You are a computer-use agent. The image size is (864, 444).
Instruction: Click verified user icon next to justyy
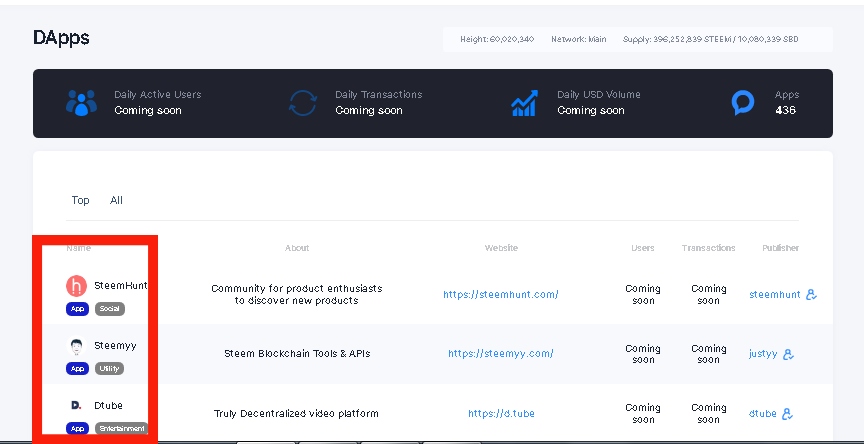[789, 354]
